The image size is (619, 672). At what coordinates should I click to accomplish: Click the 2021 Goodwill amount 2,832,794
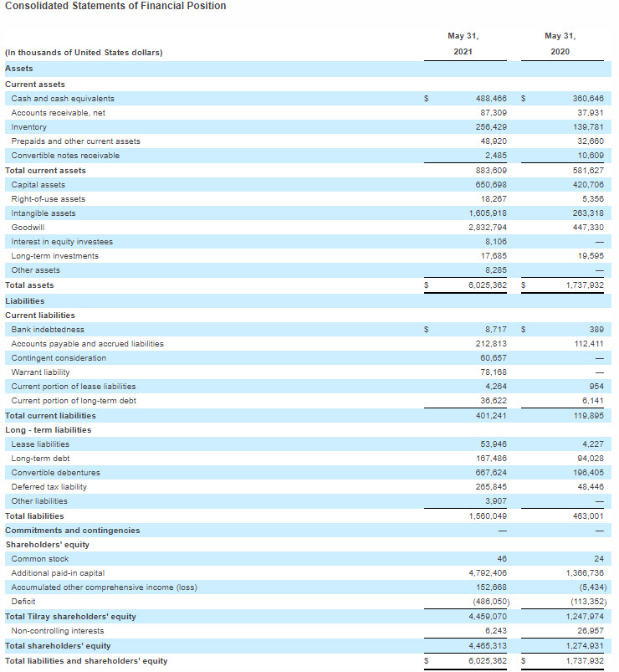[486, 228]
